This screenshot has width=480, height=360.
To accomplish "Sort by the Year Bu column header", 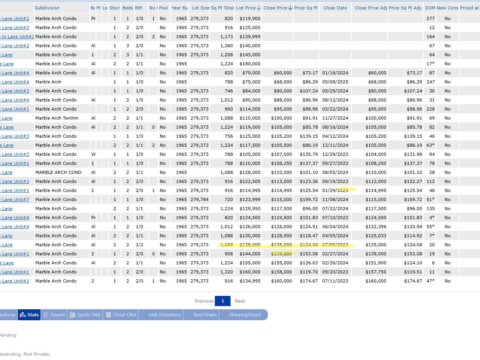I will click(179, 8).
